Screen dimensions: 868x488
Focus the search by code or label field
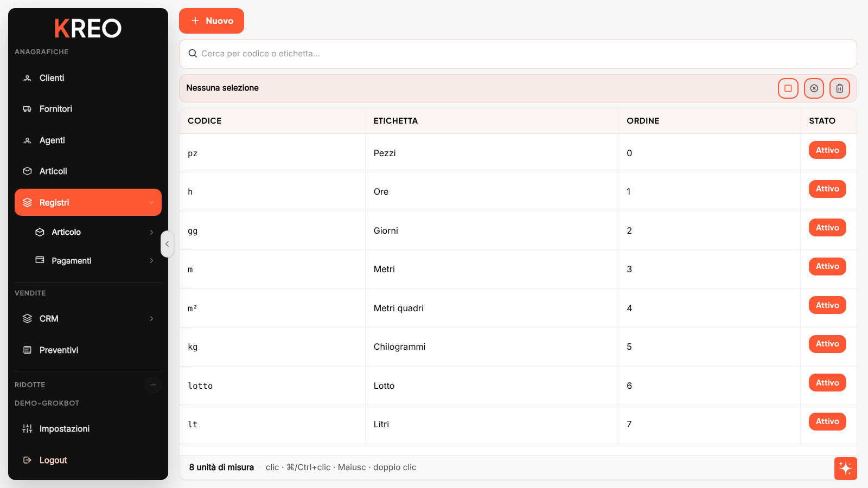pos(518,54)
